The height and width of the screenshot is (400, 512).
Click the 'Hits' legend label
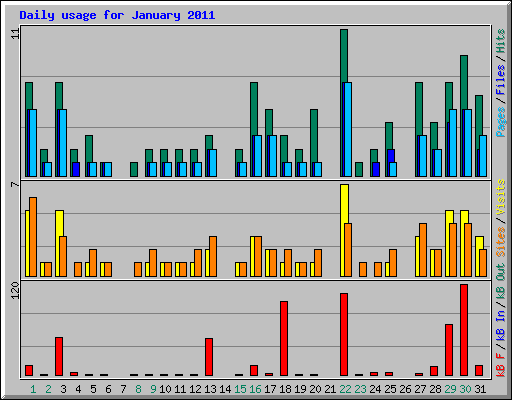(x=500, y=41)
